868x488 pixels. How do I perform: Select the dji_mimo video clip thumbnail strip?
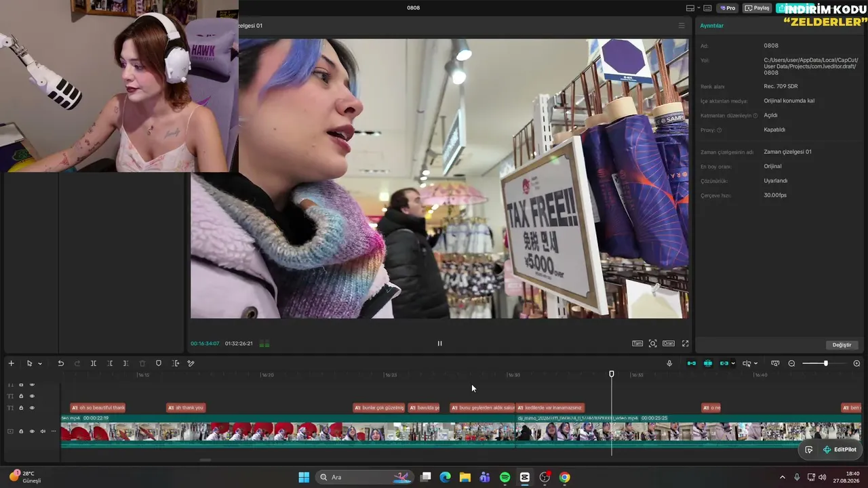(688, 432)
